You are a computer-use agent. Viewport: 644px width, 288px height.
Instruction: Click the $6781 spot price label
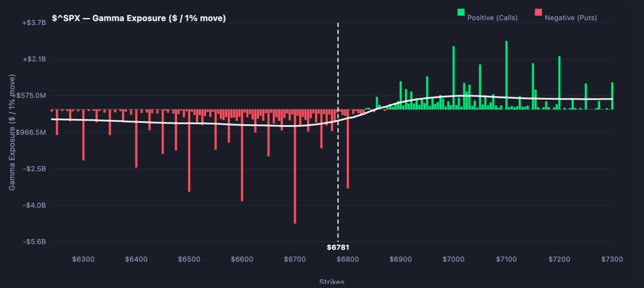[338, 248]
